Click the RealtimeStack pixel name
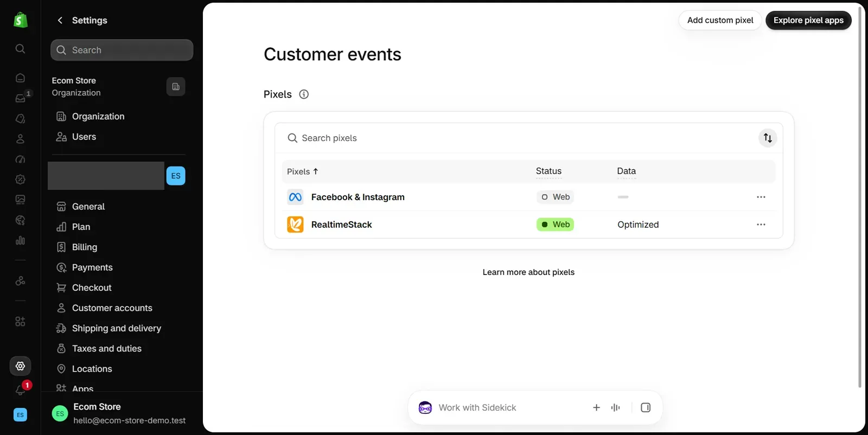The image size is (868, 435). click(x=341, y=225)
